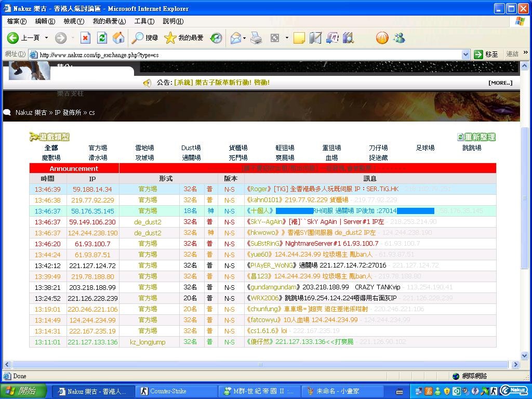This screenshot has width=532, height=399.
Task: Expand the address bar dropdown list
Action: click(465, 54)
